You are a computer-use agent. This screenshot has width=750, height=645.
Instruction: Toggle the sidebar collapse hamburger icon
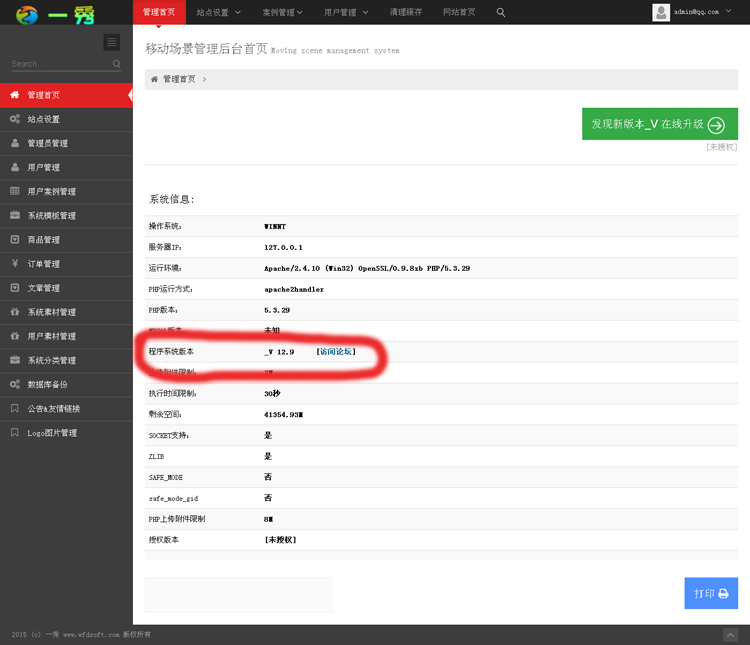pyautogui.click(x=111, y=43)
